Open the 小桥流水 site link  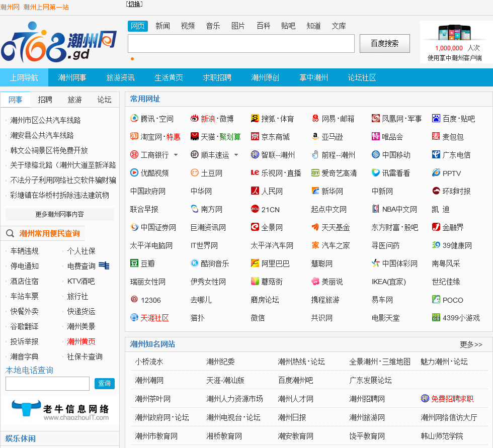[x=149, y=362]
